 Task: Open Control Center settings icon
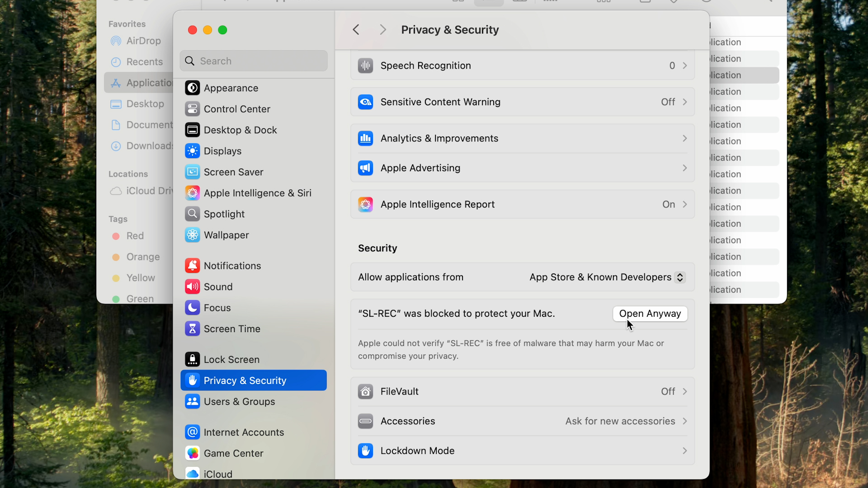tap(192, 109)
